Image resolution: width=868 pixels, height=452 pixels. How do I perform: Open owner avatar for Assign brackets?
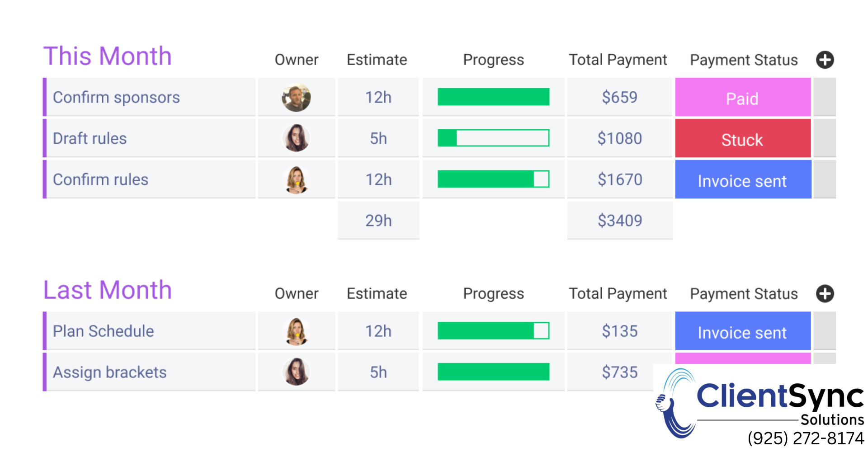click(296, 372)
